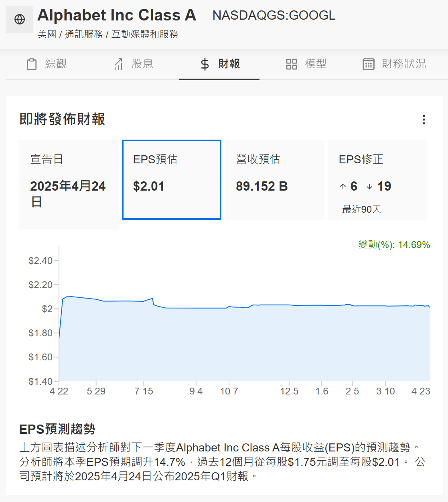Open the 模型 tab

306,64
